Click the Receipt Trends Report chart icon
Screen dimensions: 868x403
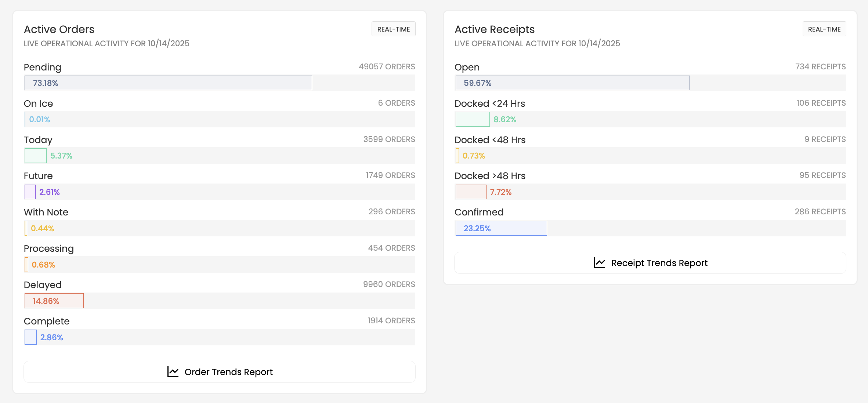coord(599,263)
